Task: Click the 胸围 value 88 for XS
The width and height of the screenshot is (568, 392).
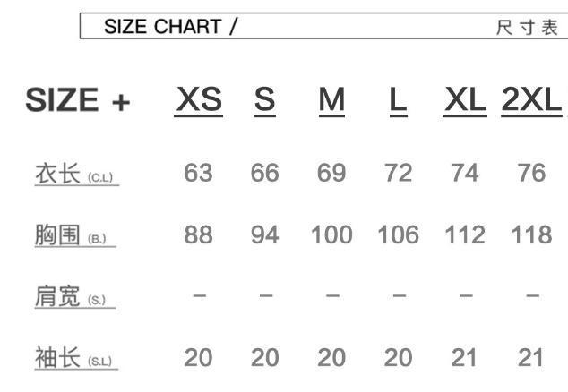Action: point(198,235)
